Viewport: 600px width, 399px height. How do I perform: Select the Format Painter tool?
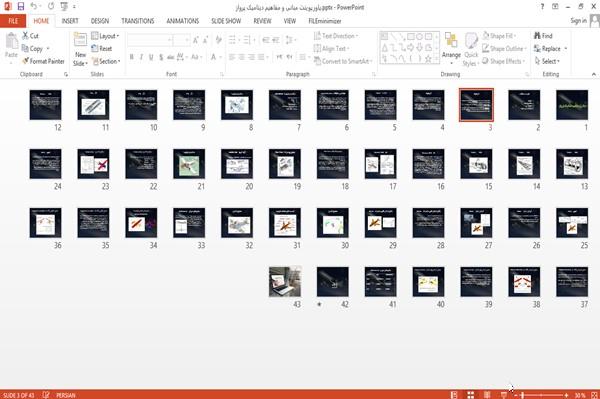pyautogui.click(x=43, y=61)
